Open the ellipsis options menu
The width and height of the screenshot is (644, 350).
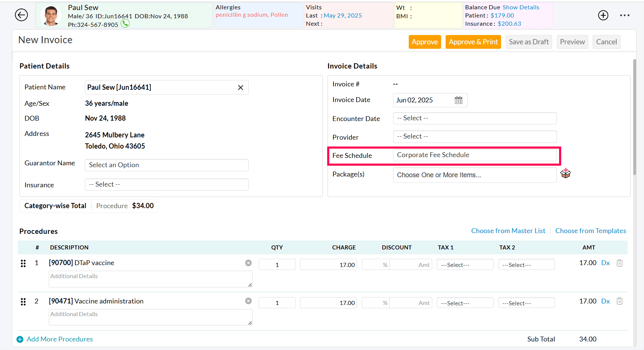[x=625, y=15]
